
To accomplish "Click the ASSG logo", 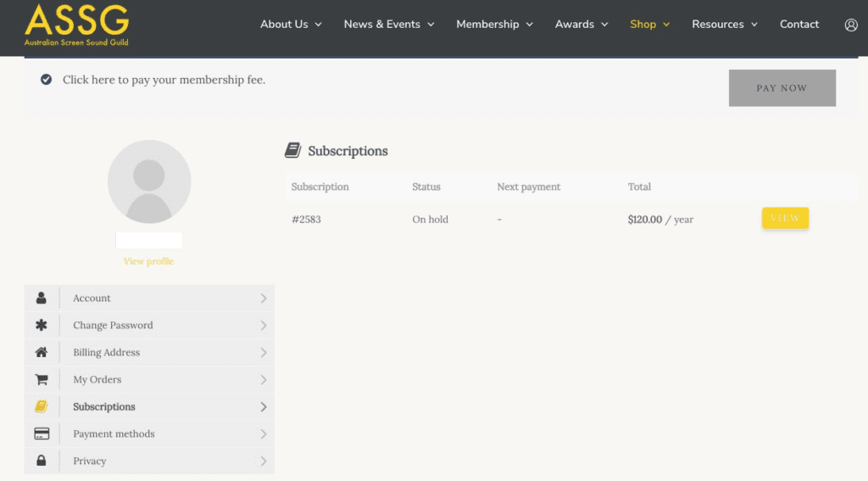I will [x=77, y=25].
